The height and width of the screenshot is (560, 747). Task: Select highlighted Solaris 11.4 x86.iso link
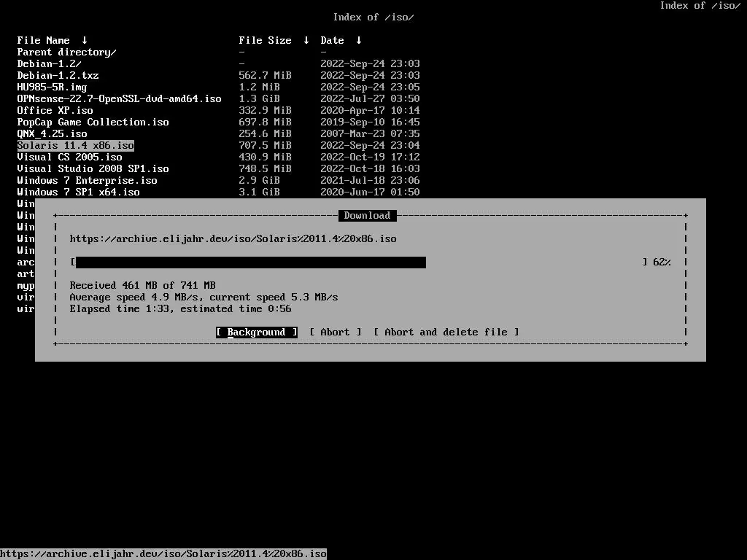76,145
